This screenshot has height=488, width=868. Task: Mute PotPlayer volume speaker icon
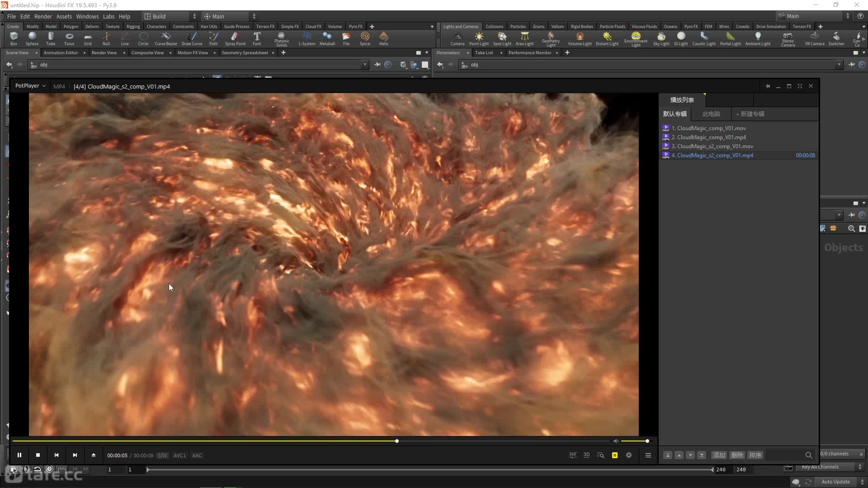(616, 441)
